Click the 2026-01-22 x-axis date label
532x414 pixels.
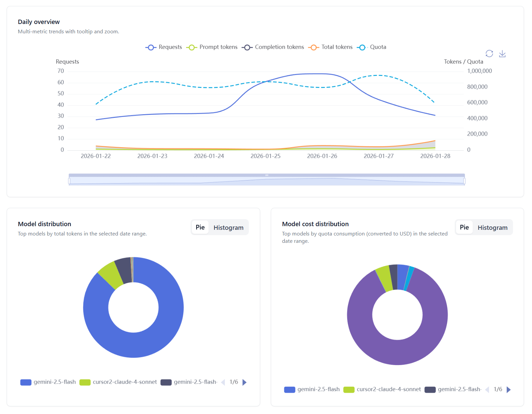tap(96, 156)
